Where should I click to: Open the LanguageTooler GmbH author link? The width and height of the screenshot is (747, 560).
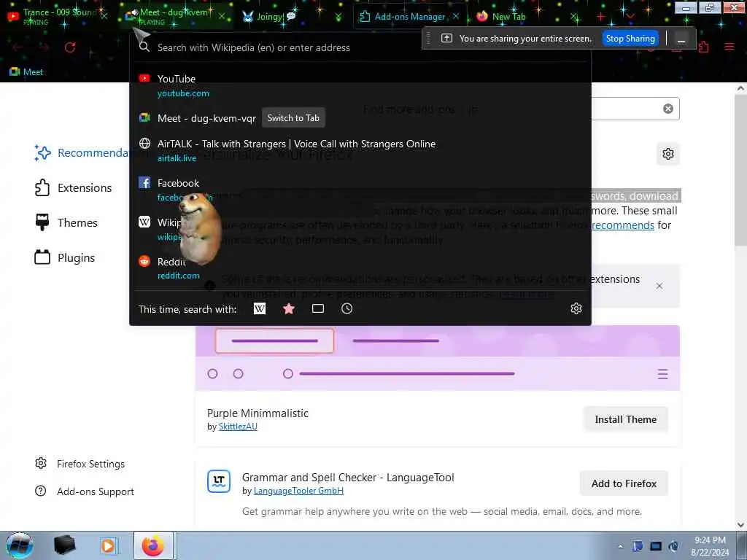(x=298, y=491)
